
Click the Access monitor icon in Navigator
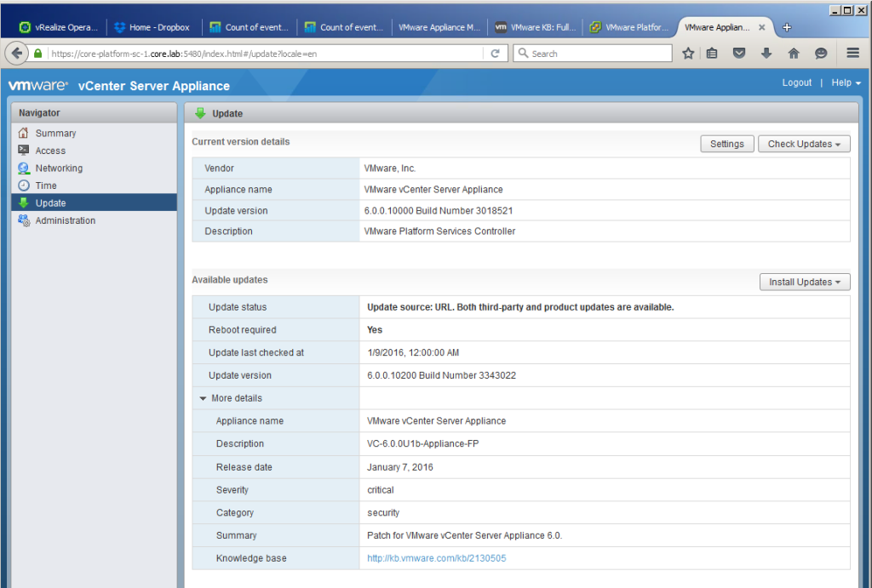click(x=23, y=150)
